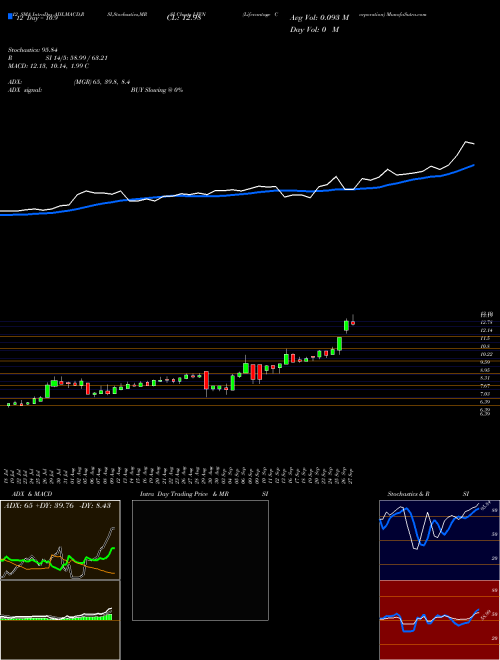Image resolution: width=500 pixels, height=660 pixels.
Task: Open the red-background RSI chart
Action: (x=439, y=620)
